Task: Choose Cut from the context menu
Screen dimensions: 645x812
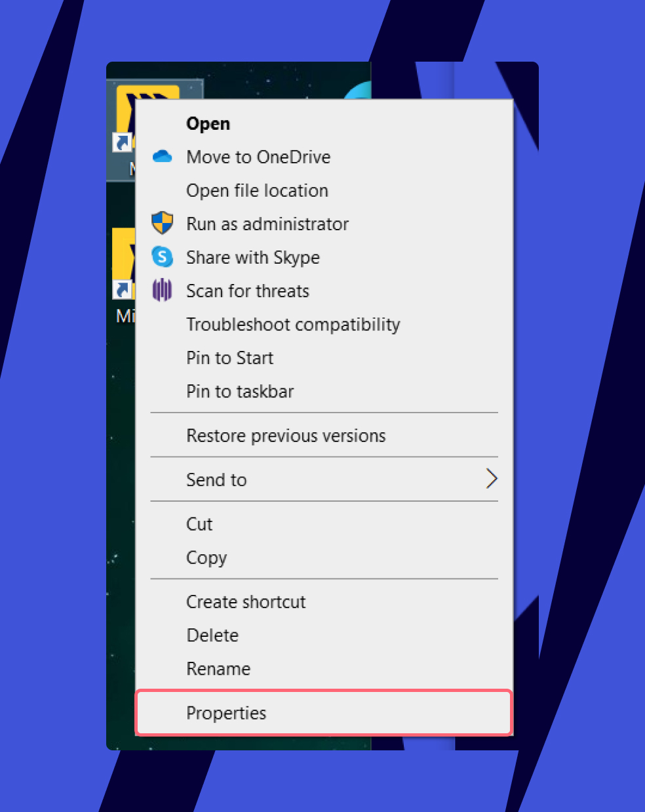Action: click(199, 524)
